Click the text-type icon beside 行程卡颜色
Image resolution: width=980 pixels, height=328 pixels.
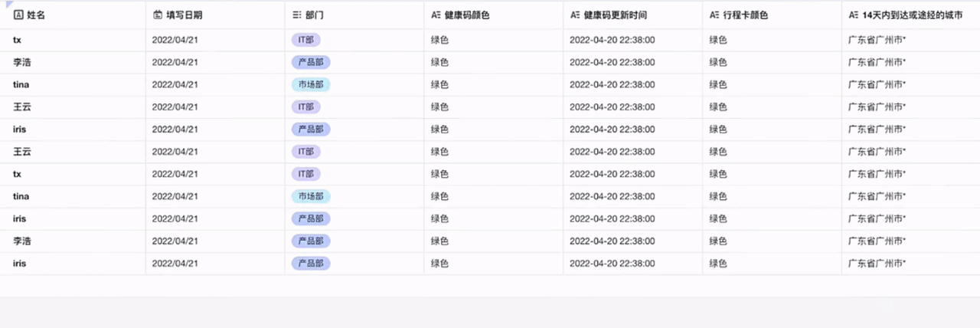(714, 15)
